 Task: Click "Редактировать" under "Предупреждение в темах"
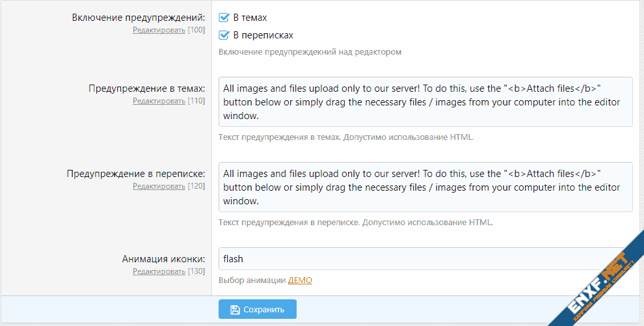(x=159, y=101)
